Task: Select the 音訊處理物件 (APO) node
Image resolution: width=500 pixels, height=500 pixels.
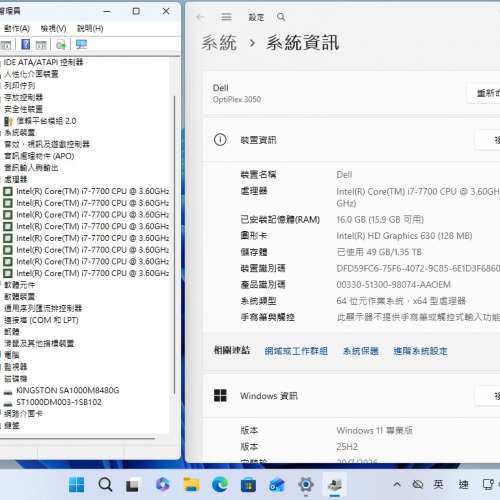Action: (39, 156)
